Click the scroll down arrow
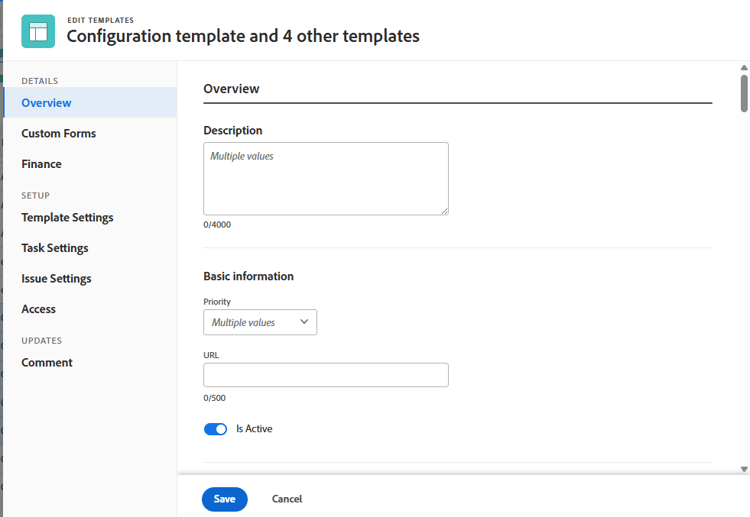 [744, 468]
